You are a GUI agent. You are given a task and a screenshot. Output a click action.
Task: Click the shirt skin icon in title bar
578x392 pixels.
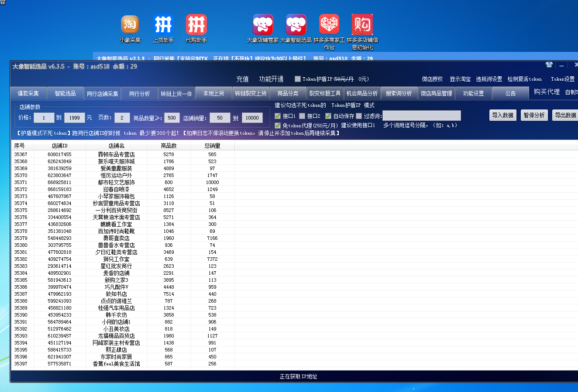[x=549, y=65]
